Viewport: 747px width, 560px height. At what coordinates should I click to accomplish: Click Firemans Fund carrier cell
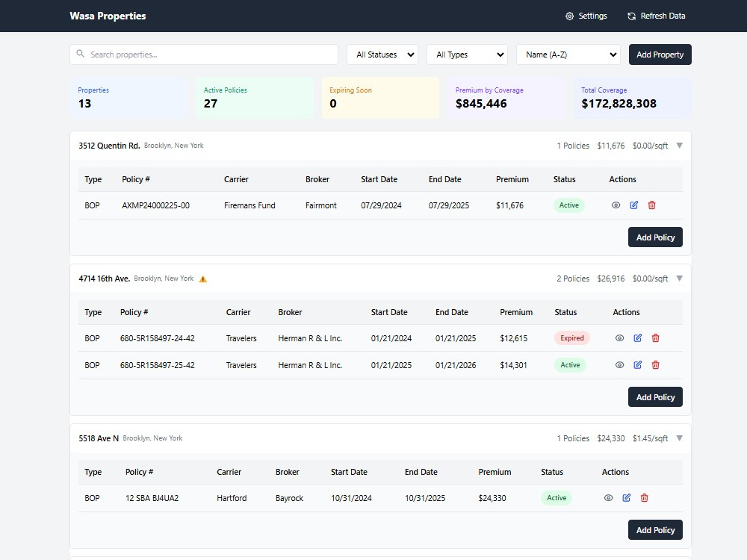click(x=249, y=205)
